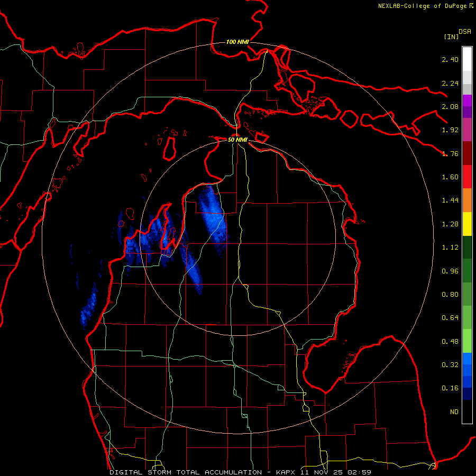The height and width of the screenshot is (476, 476).
Task: Pick the maroon legend swatch near 1.76
Action: point(467,153)
